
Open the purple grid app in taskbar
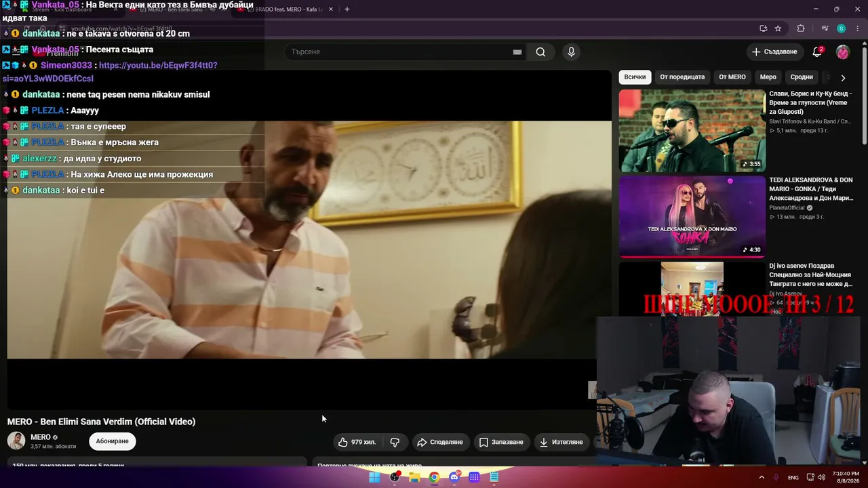click(x=474, y=477)
